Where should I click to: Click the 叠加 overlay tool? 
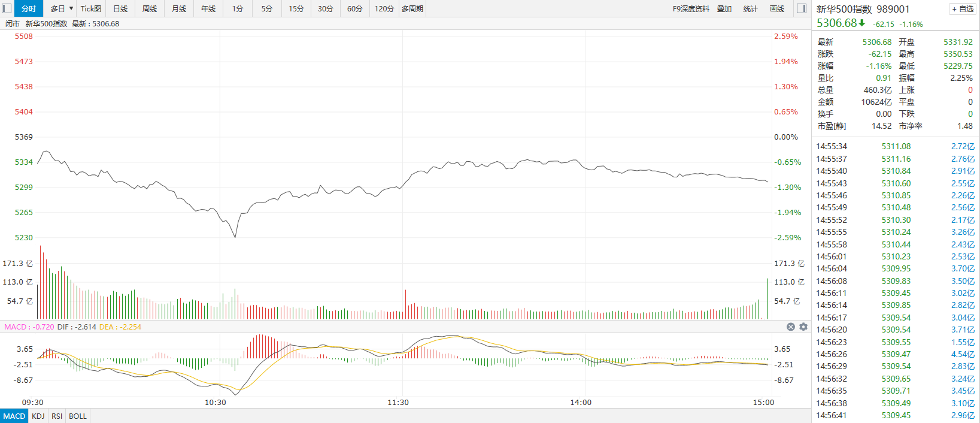pos(724,8)
